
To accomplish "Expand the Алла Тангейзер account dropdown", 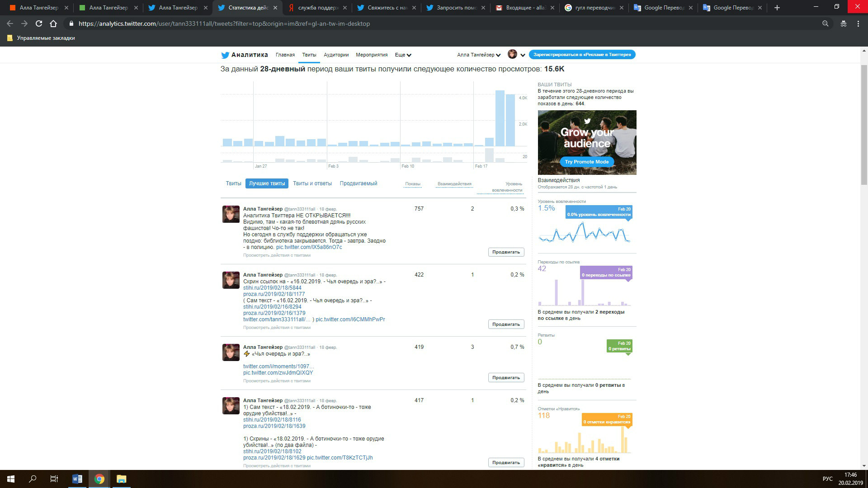I will [478, 55].
